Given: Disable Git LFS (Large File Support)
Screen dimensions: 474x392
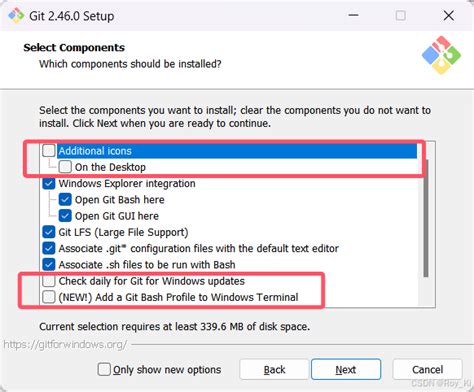Looking at the screenshot, I should coord(49,232).
